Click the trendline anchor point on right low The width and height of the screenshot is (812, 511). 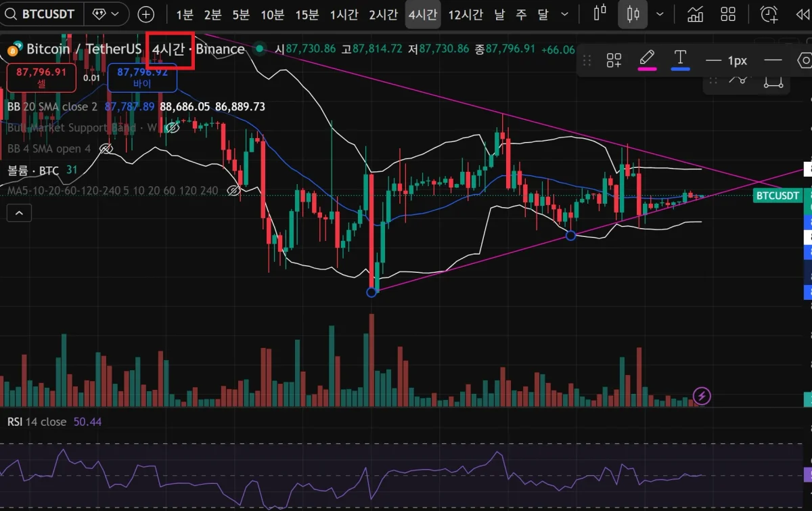pos(570,235)
